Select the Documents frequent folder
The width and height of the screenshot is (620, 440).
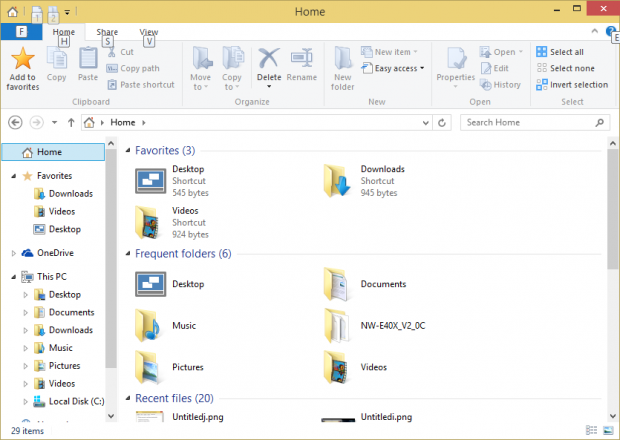coord(365,284)
